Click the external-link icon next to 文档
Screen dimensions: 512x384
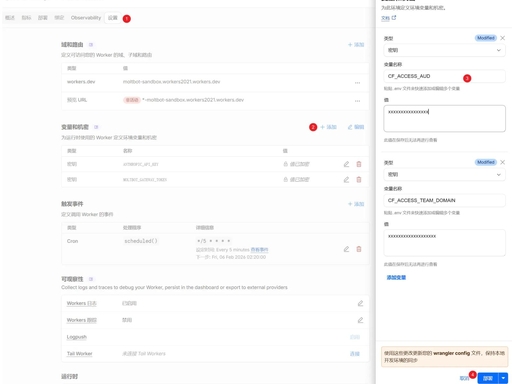tap(394, 18)
